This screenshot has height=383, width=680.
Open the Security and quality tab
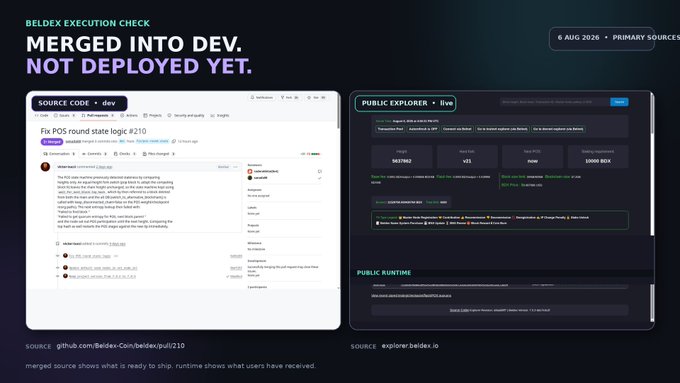pyautogui.click(x=186, y=115)
